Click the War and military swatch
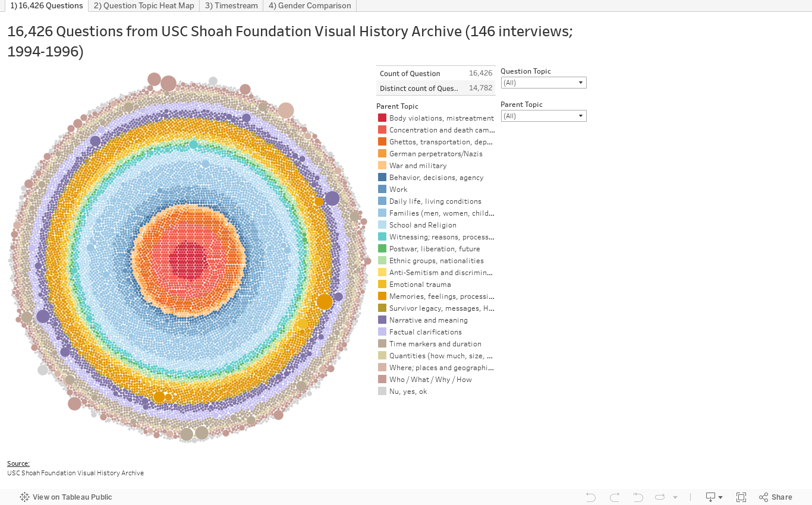812x505 pixels. 382,166
